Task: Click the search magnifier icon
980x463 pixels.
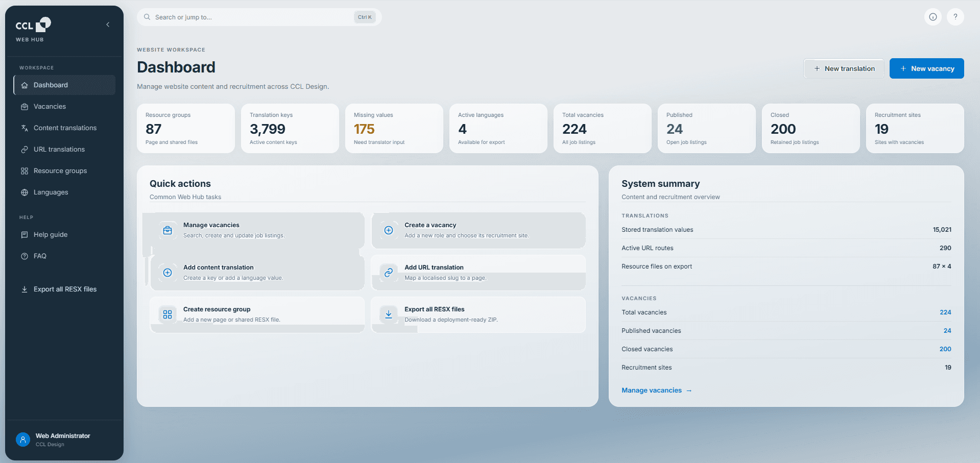Action: [x=147, y=17]
